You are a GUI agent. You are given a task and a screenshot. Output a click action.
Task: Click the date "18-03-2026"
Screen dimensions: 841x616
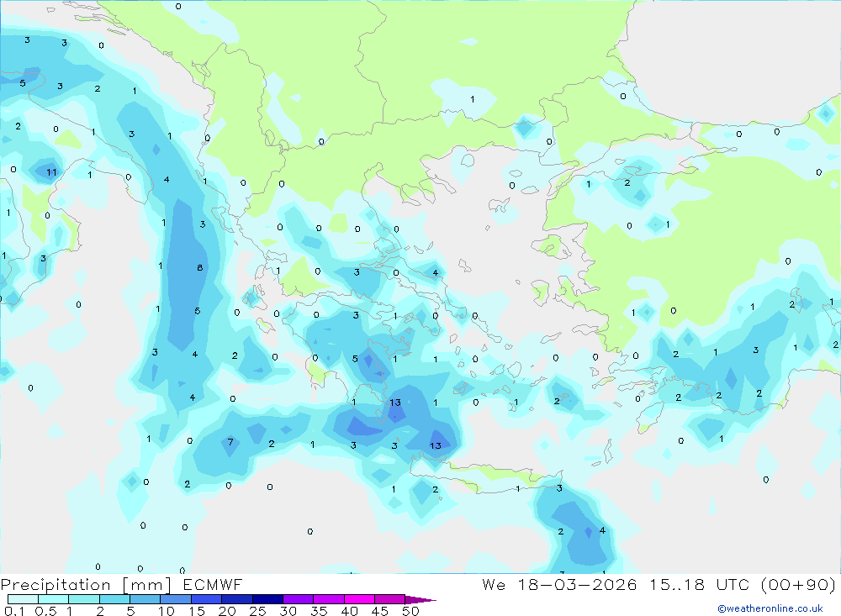tap(577, 584)
